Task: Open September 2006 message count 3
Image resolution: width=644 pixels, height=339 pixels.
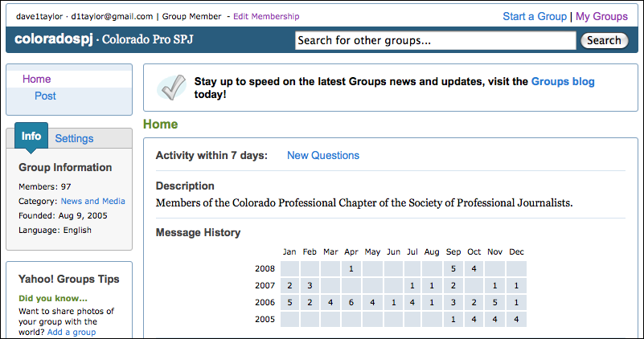Action: pyautogui.click(x=453, y=303)
